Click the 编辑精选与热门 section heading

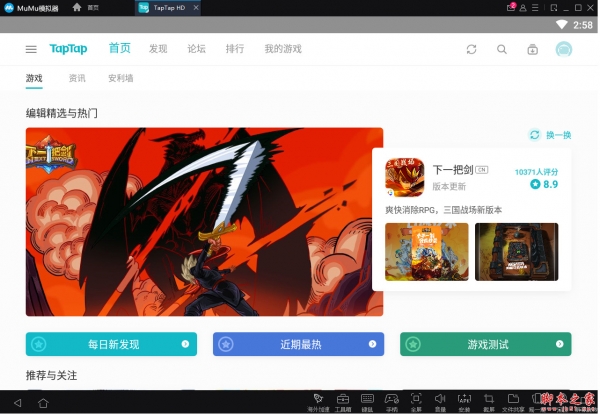pyautogui.click(x=62, y=113)
